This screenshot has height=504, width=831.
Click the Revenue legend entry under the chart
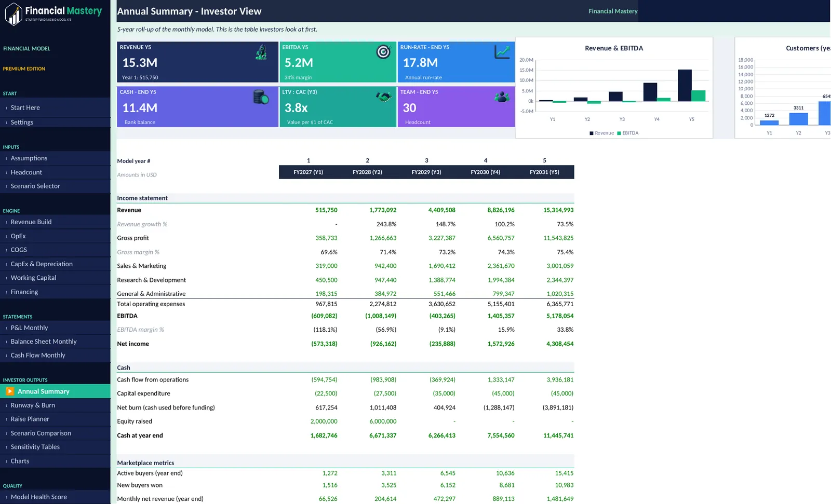tap(601, 133)
